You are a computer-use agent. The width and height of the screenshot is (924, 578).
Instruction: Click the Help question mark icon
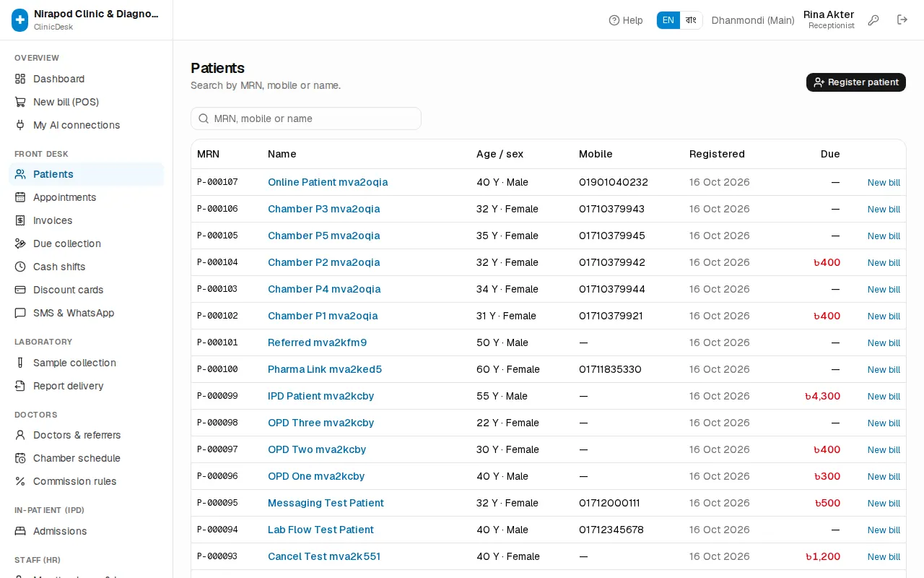614,20
